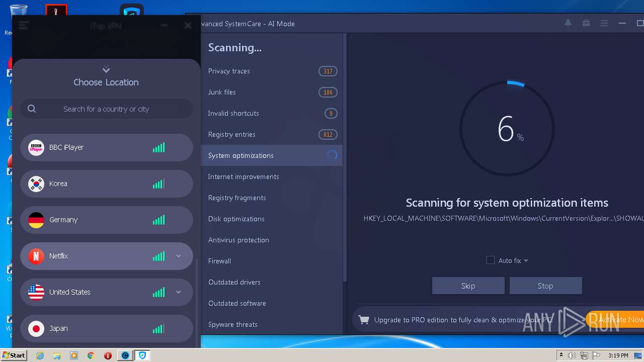
Task: Click the Invalid shortcuts count badge 9
Action: click(331, 113)
